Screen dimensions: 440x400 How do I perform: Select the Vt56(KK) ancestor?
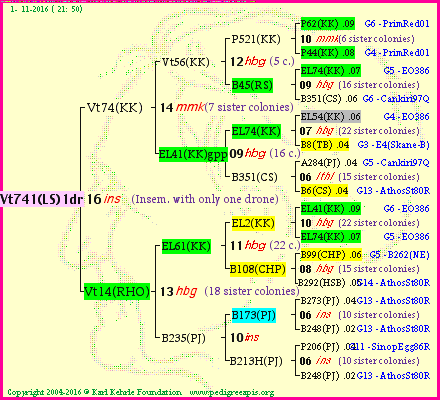[186, 62]
